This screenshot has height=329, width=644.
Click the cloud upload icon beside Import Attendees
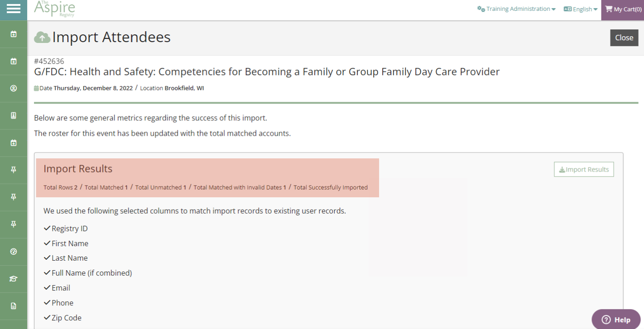[42, 38]
